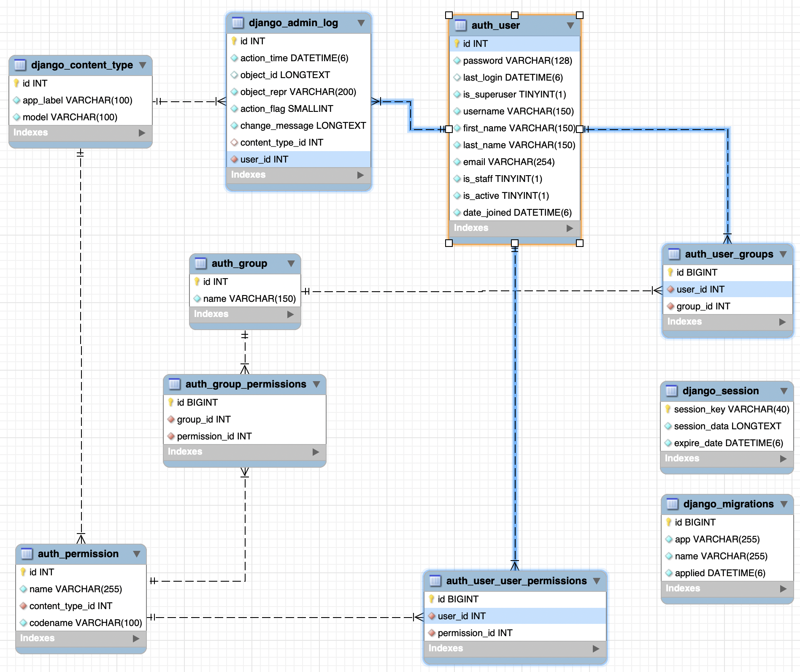The image size is (800, 672).
Task: Click the django_migrations table icon
Action: pos(673,504)
